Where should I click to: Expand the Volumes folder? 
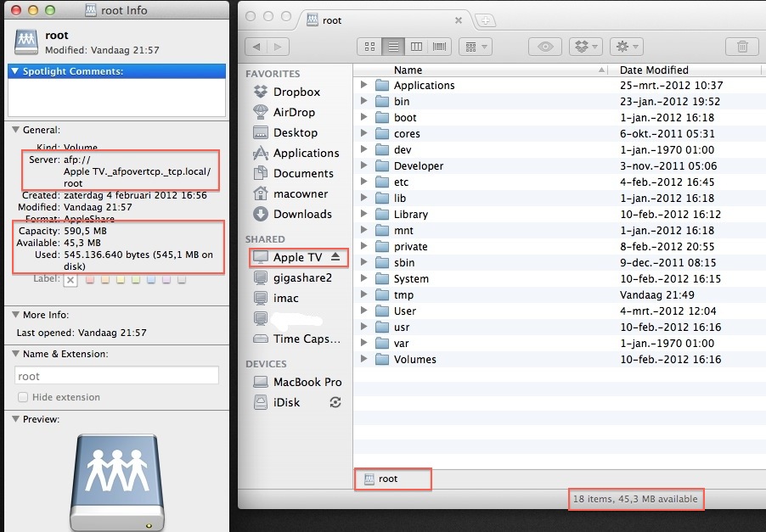(x=363, y=359)
